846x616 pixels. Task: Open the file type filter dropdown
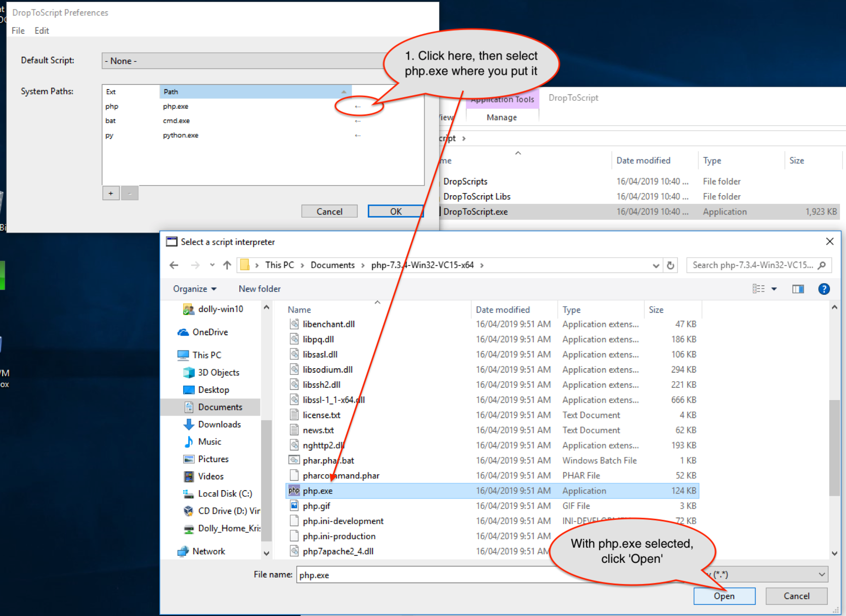pyautogui.click(x=822, y=575)
